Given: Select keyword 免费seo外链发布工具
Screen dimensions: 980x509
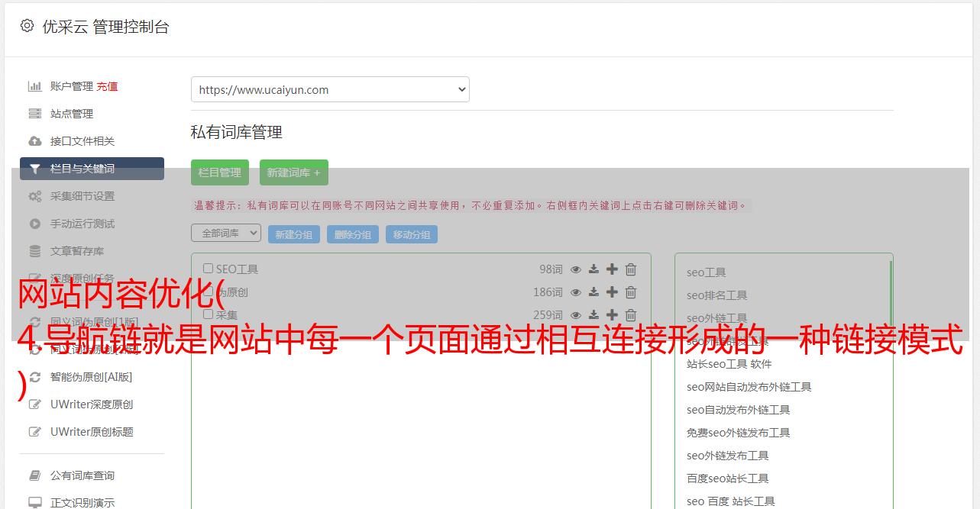Looking at the screenshot, I should 738,433.
